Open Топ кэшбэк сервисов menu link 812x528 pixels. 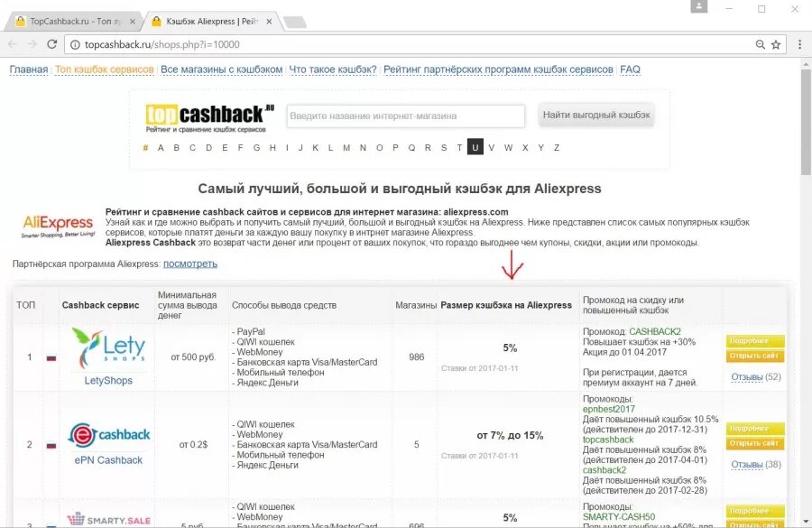104,69
